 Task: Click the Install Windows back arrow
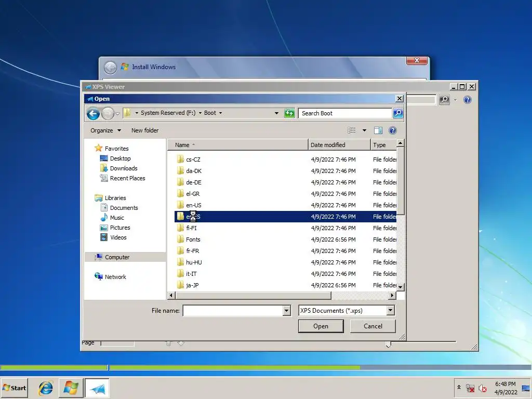[110, 67]
